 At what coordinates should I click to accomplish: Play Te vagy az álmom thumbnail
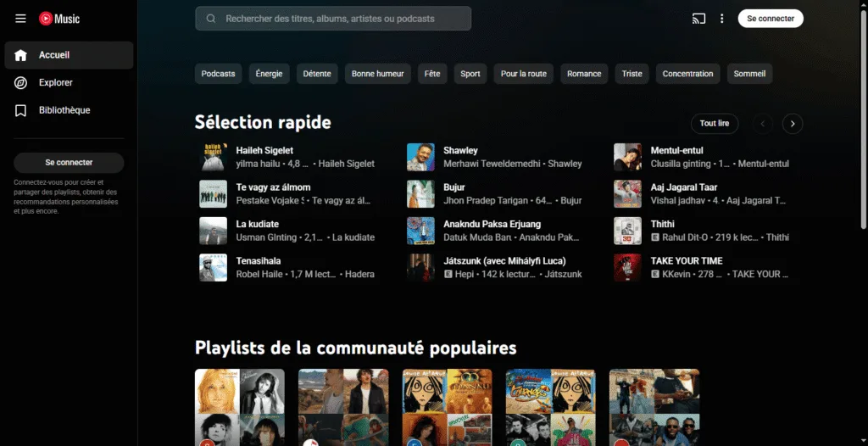213,194
